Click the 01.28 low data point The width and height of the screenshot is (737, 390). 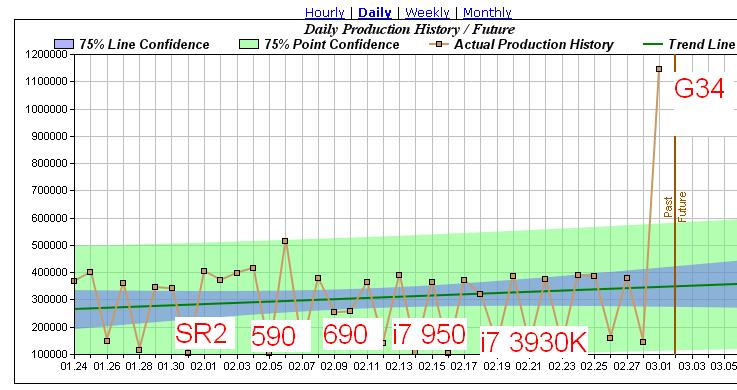pyautogui.click(x=139, y=350)
